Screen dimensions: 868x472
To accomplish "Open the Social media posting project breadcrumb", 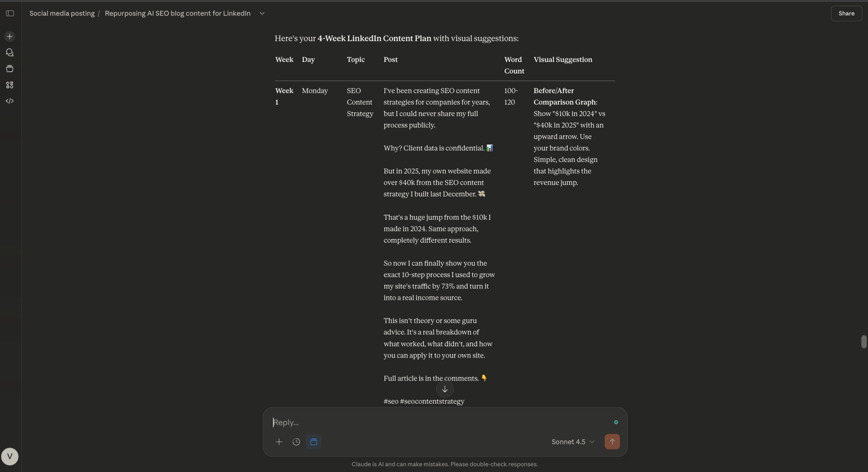I will pyautogui.click(x=62, y=13).
